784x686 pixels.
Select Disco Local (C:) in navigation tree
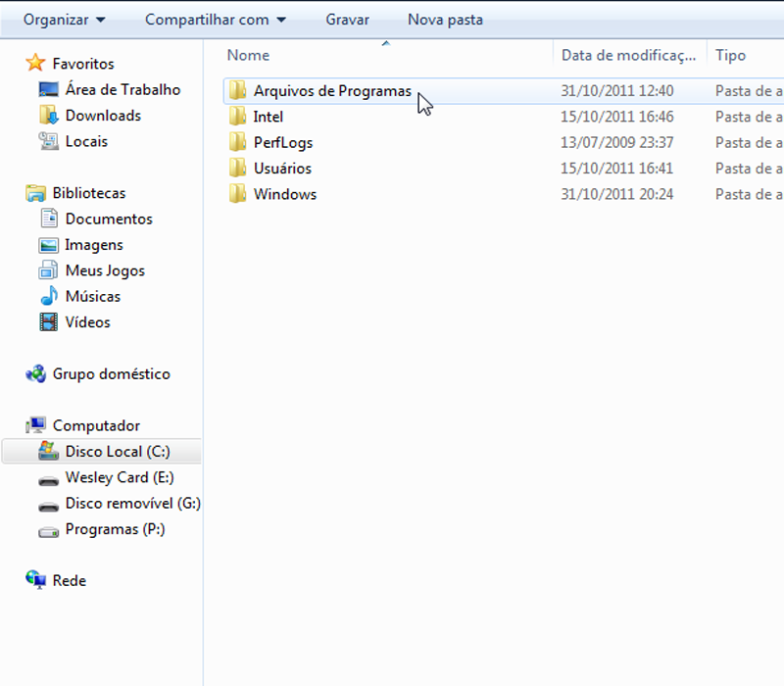117,452
